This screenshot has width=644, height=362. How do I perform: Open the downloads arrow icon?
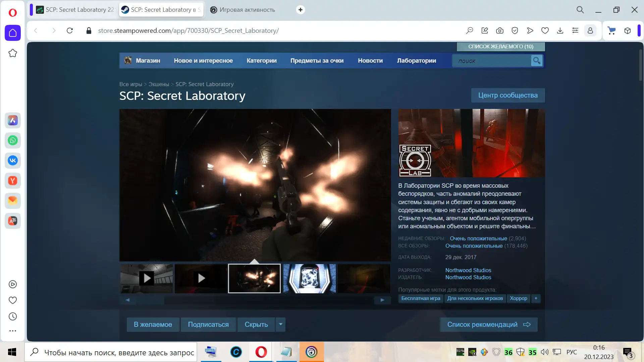[560, 31]
